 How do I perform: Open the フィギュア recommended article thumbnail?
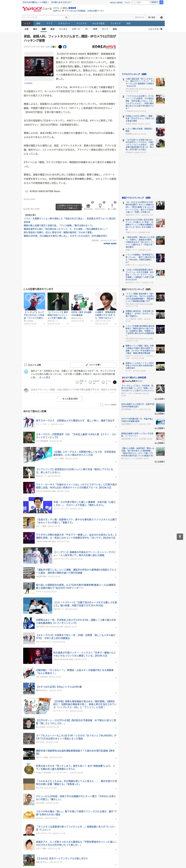[x=34, y=301]
